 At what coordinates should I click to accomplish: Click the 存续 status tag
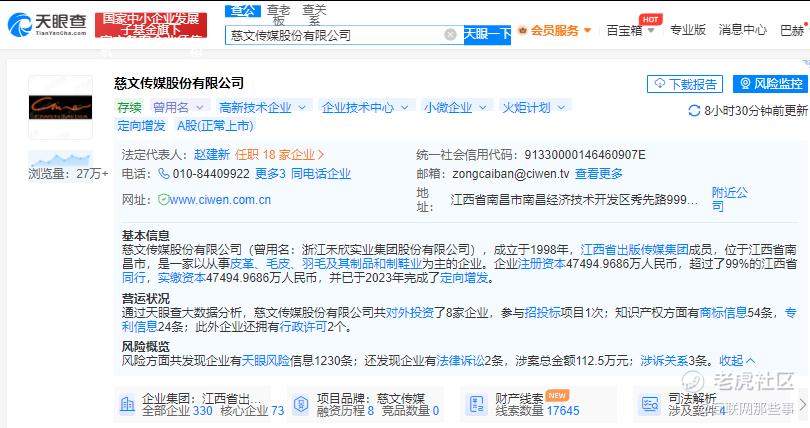tap(129, 107)
